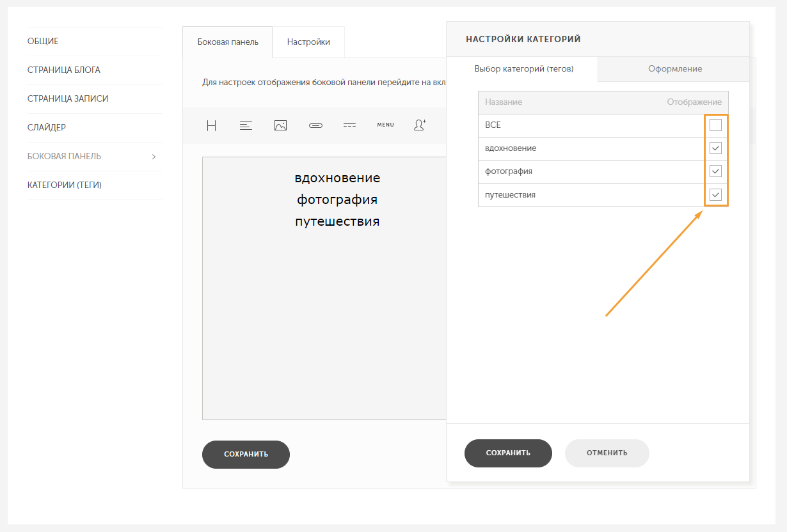
Task: Select the фотография item in the sidebar preview
Action: tap(337, 199)
